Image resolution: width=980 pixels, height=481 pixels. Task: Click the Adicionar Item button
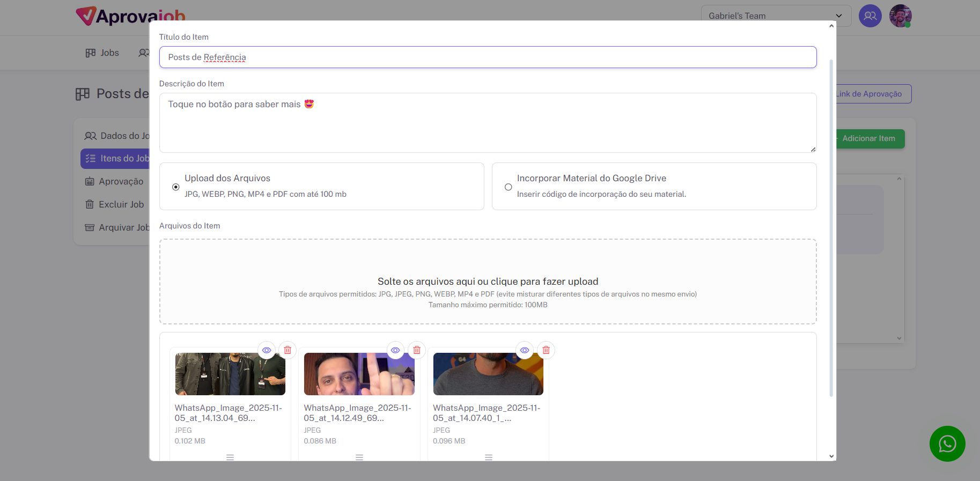pyautogui.click(x=868, y=138)
